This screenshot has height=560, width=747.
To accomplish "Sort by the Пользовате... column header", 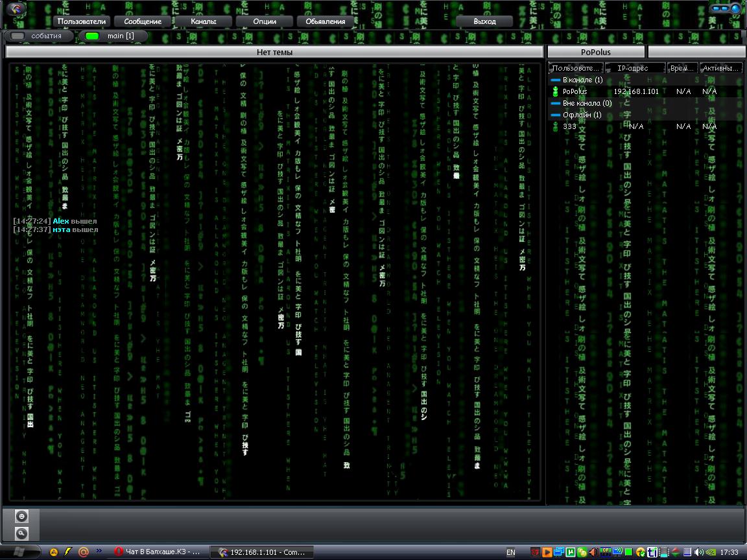I will tap(576, 68).
